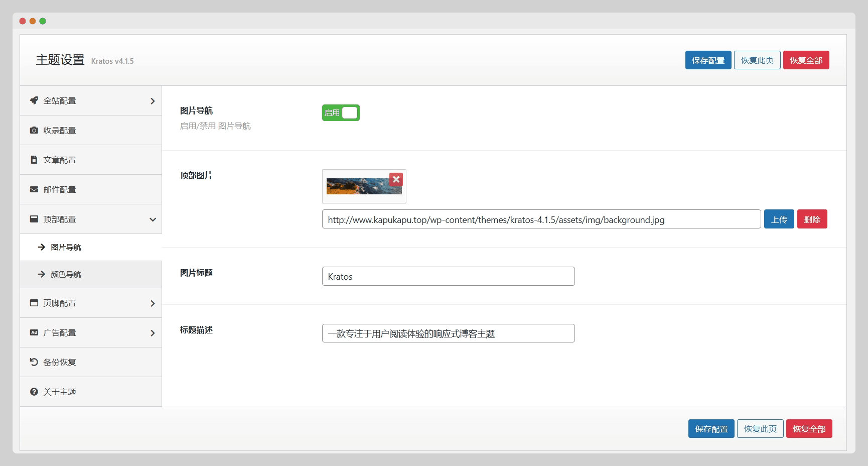The width and height of the screenshot is (868, 466).
Task: Expand the 全站配置 chevron
Action: pos(153,101)
